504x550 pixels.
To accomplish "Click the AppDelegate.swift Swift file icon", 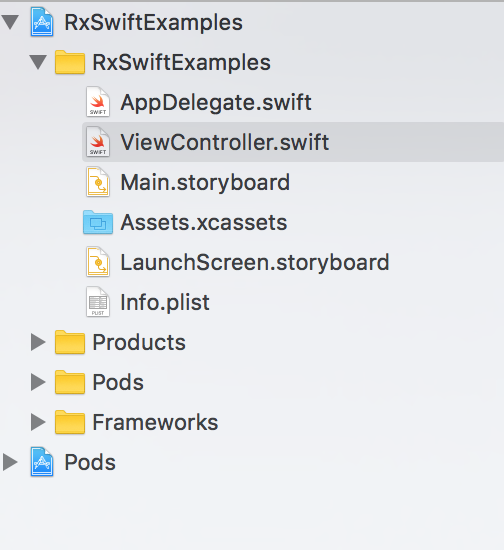I will point(98,102).
